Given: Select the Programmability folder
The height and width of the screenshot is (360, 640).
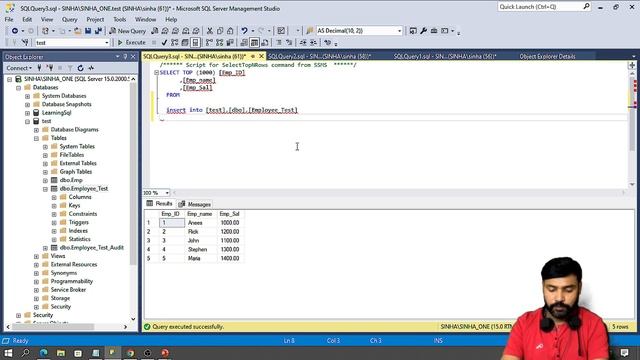Looking at the screenshot, I should coord(71,281).
